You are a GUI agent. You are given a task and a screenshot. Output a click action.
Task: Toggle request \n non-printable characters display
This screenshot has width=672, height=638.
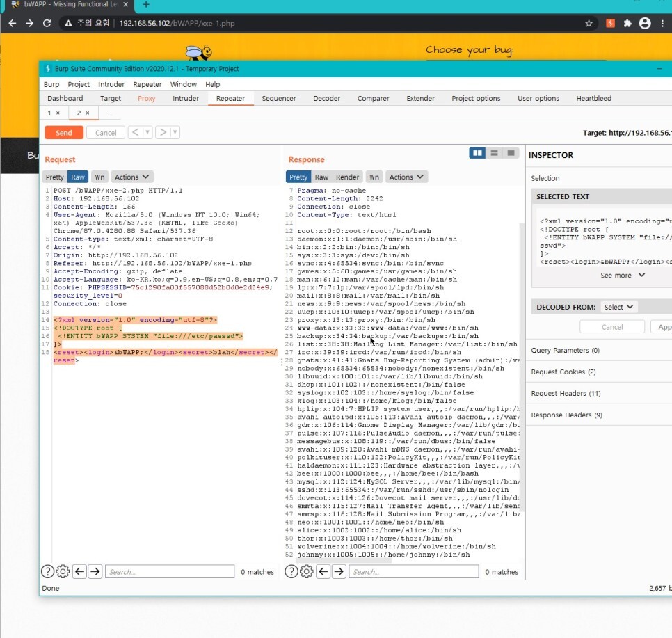click(99, 177)
